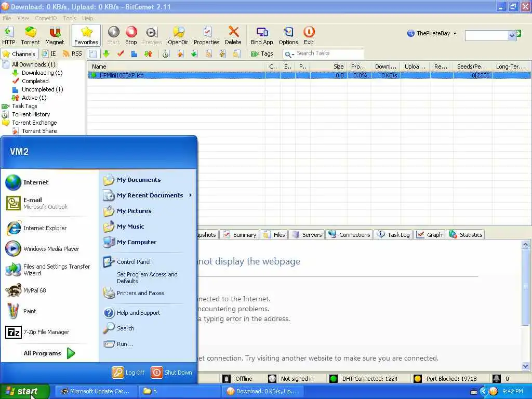Stop the selected download task

point(131,36)
